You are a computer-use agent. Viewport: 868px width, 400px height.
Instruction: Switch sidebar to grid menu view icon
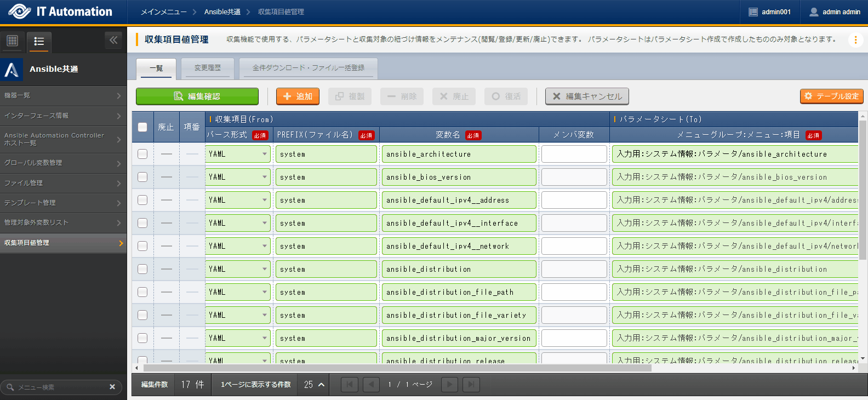coord(12,41)
